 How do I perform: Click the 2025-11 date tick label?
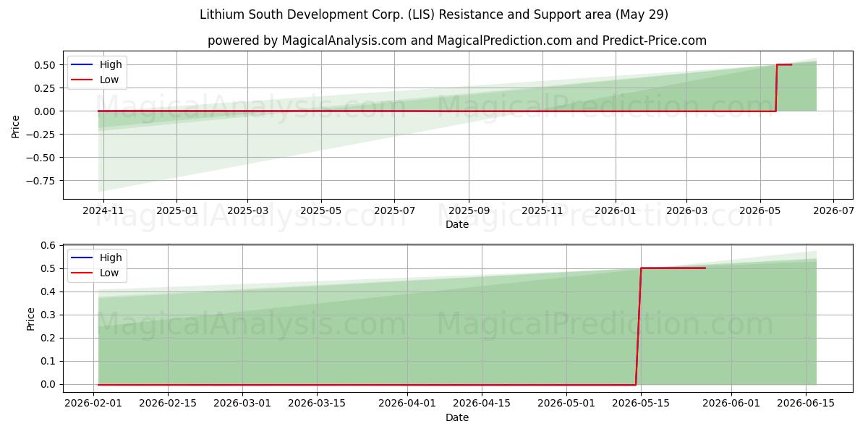[x=542, y=210]
